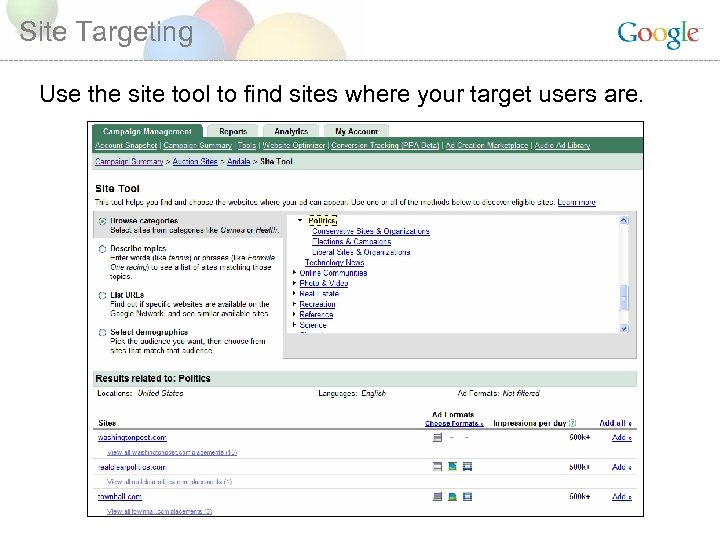Expand the Science category arrow
The height and width of the screenshot is (540, 720).
pyautogui.click(x=294, y=325)
